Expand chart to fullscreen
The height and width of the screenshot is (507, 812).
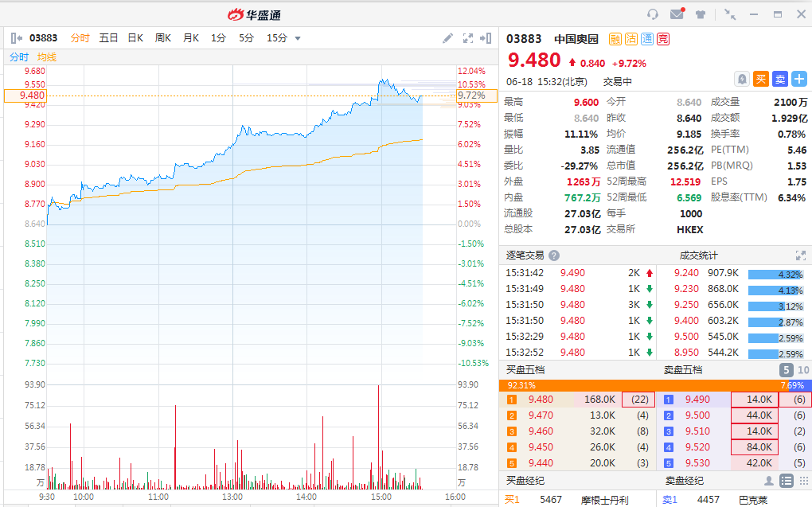[467, 37]
